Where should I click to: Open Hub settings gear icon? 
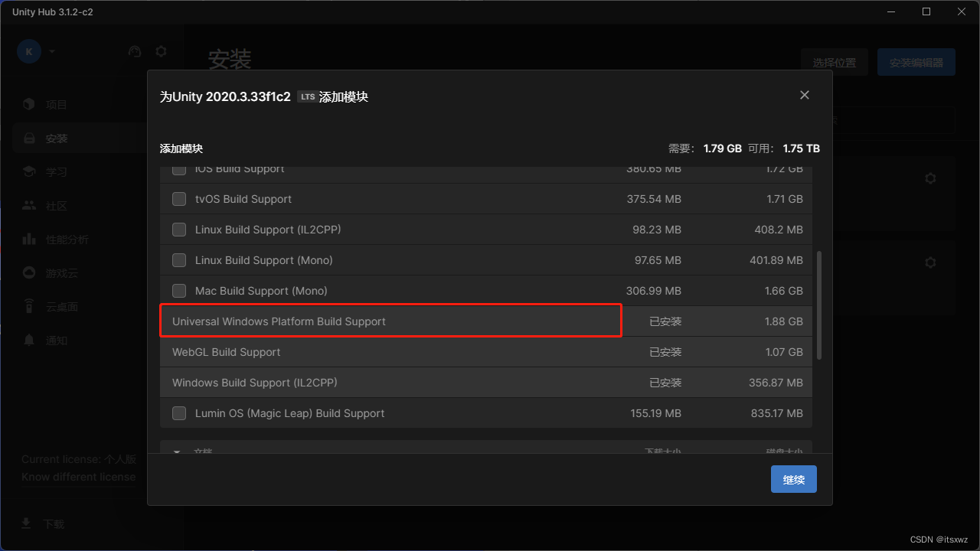(161, 51)
